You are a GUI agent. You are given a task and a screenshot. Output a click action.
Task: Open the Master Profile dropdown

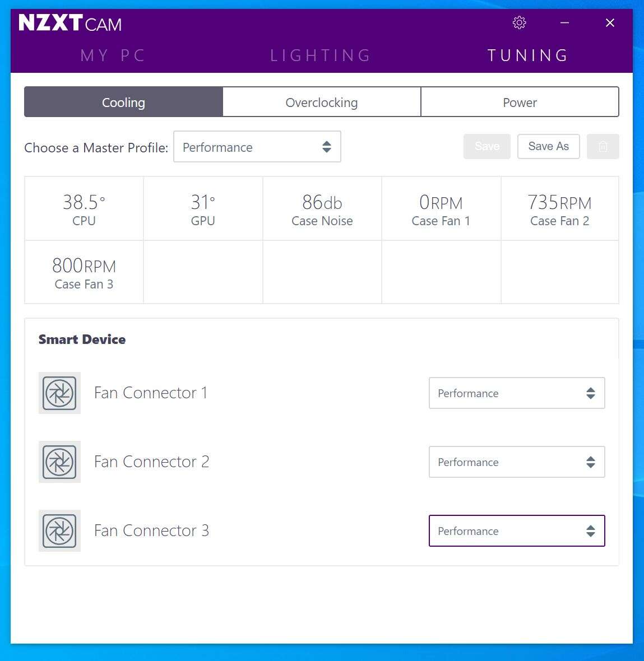tap(257, 147)
